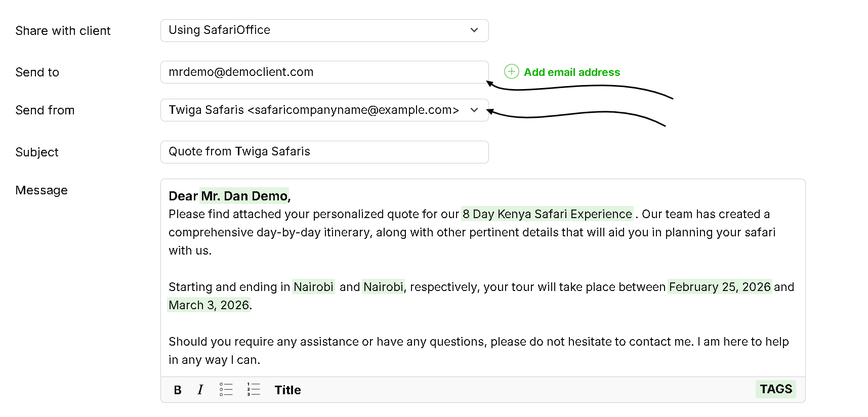Click the 'March 3, 2026' date tag
Screen dimensions: 868x417
209,305
